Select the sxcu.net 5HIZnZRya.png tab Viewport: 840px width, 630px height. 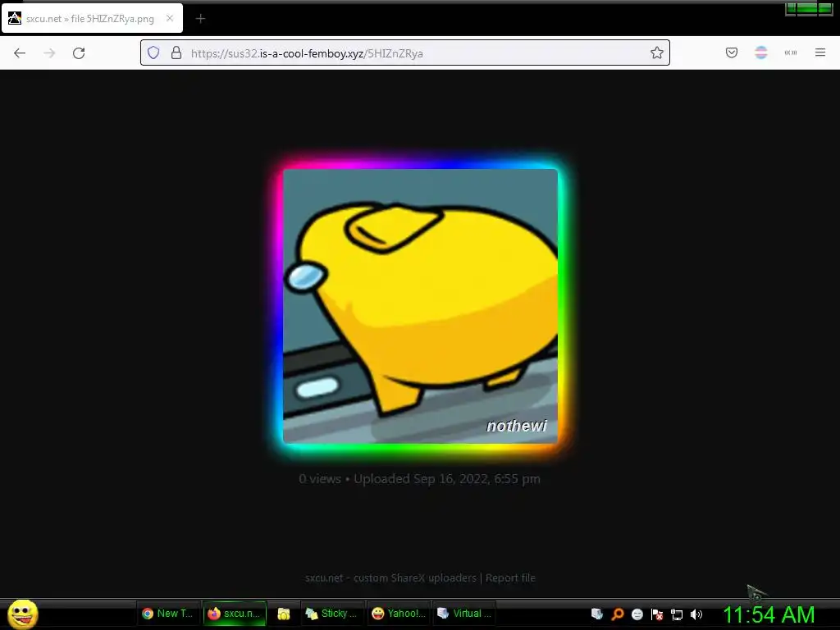tap(92, 18)
